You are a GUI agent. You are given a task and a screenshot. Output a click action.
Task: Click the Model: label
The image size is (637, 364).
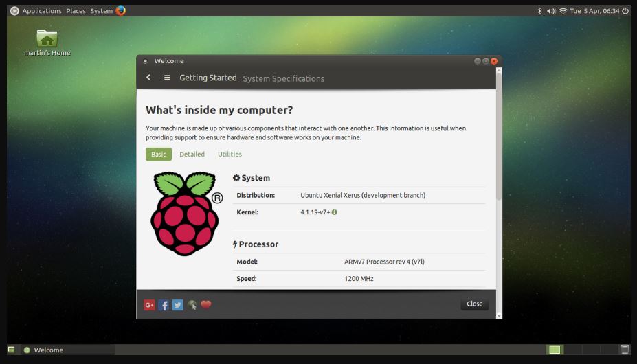[x=247, y=262]
